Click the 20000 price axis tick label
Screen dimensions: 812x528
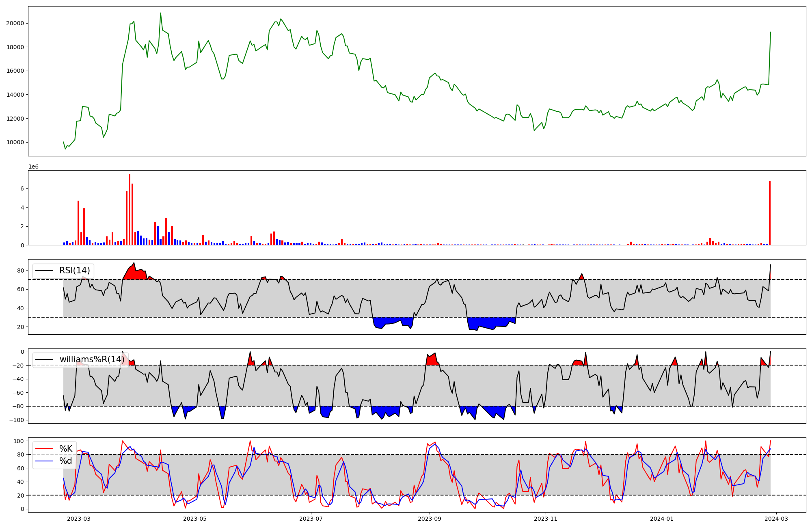tap(15, 23)
